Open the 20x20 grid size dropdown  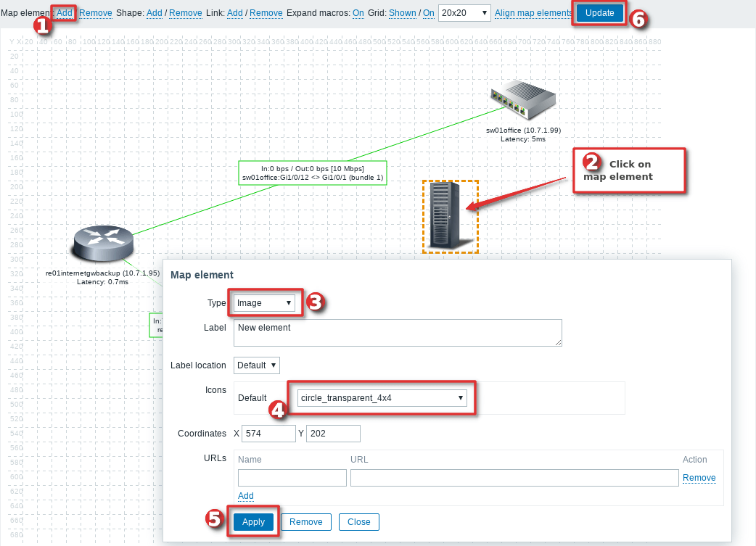coord(465,13)
